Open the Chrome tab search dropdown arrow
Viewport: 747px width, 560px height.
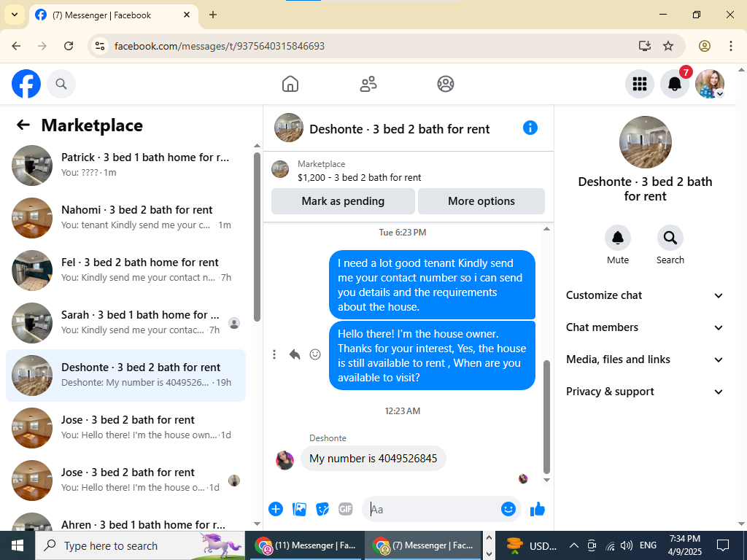(15, 15)
